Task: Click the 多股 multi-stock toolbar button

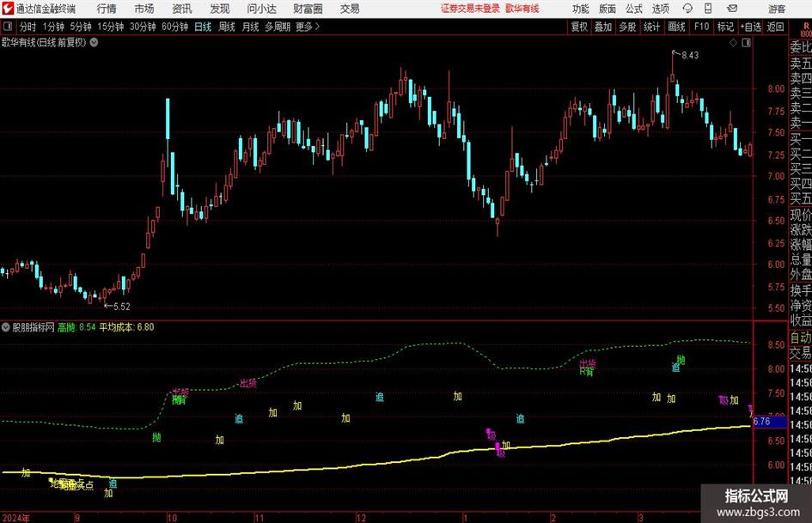Action: click(x=627, y=27)
